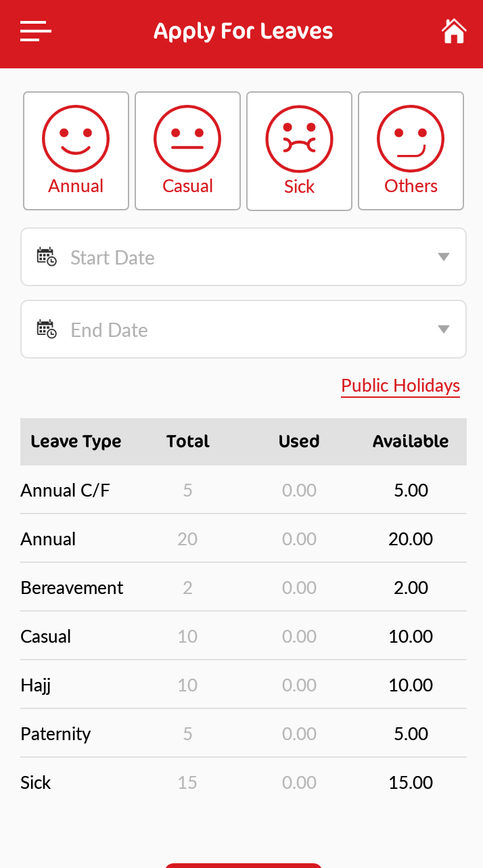This screenshot has width=483, height=868.
Task: Click the End Date input field
Action: click(x=244, y=329)
